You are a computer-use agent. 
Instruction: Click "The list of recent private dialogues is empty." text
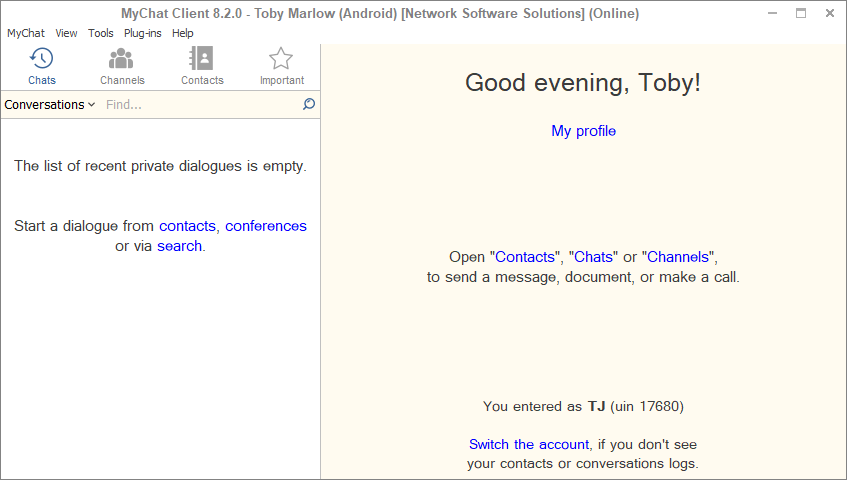160,166
